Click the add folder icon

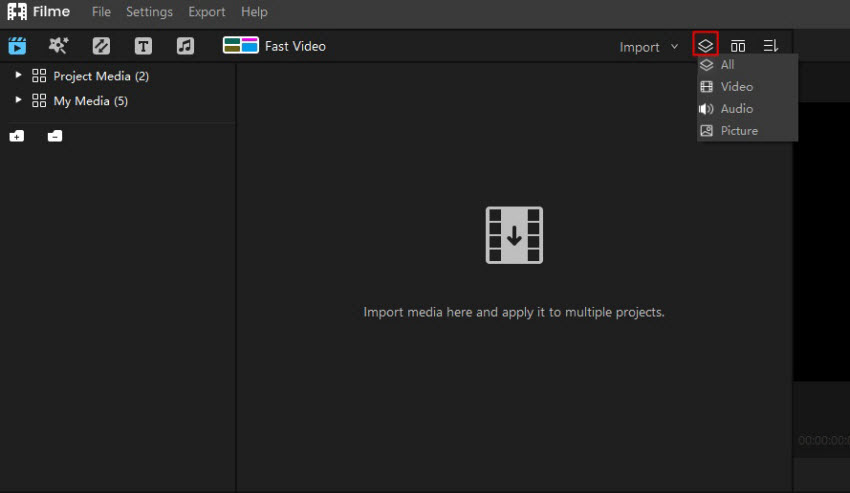pos(17,136)
